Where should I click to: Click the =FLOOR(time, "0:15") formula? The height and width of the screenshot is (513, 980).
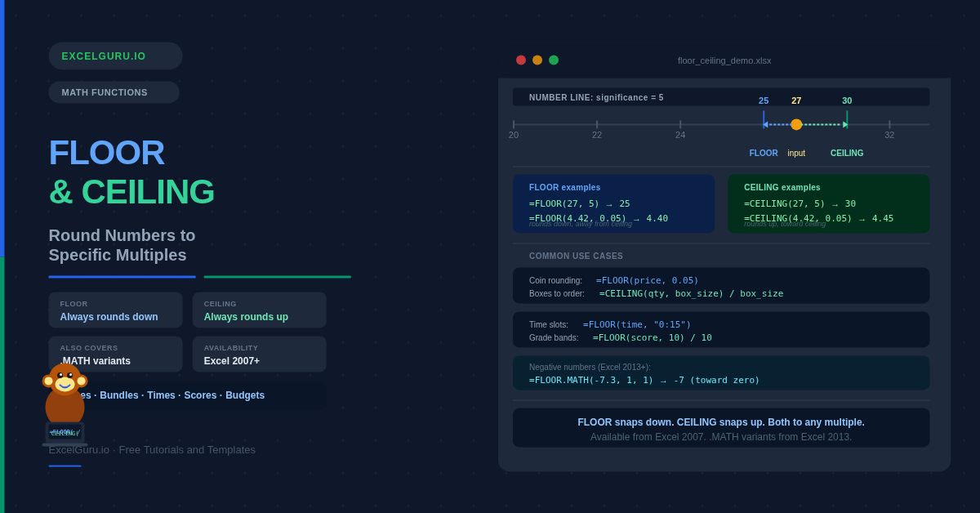click(x=636, y=325)
